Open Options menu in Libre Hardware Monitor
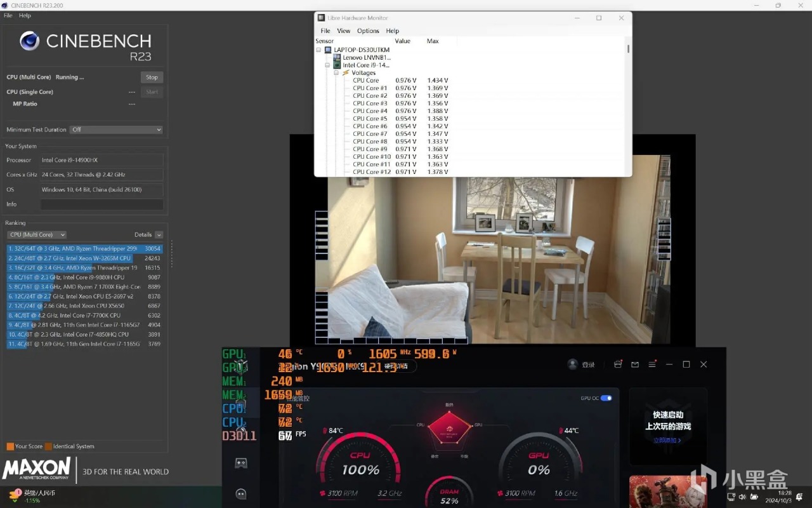Viewport: 812px width, 508px height. coord(368,30)
